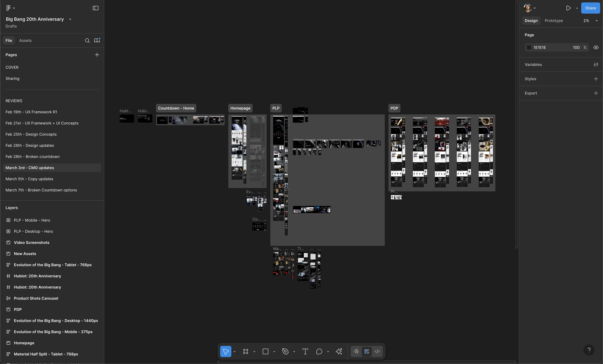
Task: Expand the file name dropdown chevron
Action: [70, 19]
